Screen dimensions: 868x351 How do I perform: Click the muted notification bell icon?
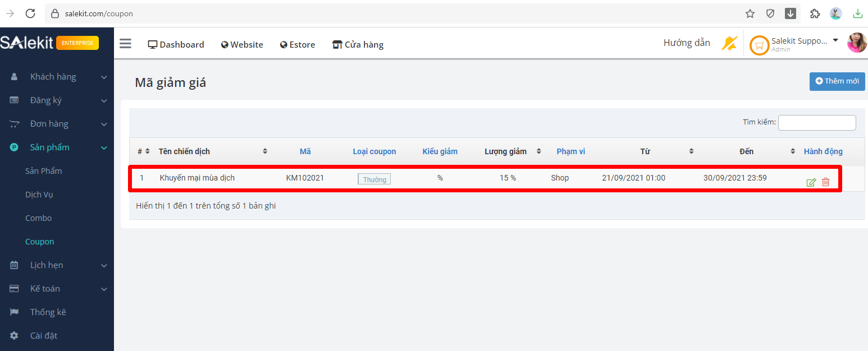[729, 43]
